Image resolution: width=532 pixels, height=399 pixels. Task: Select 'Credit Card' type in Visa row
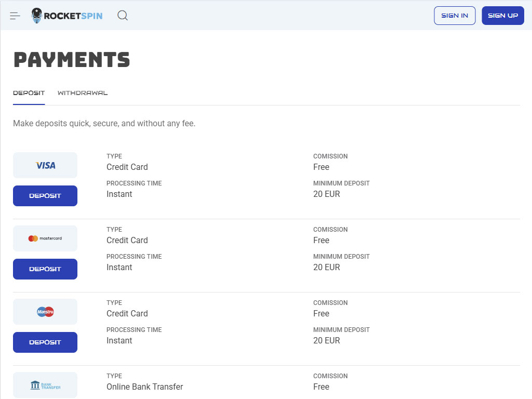(127, 167)
